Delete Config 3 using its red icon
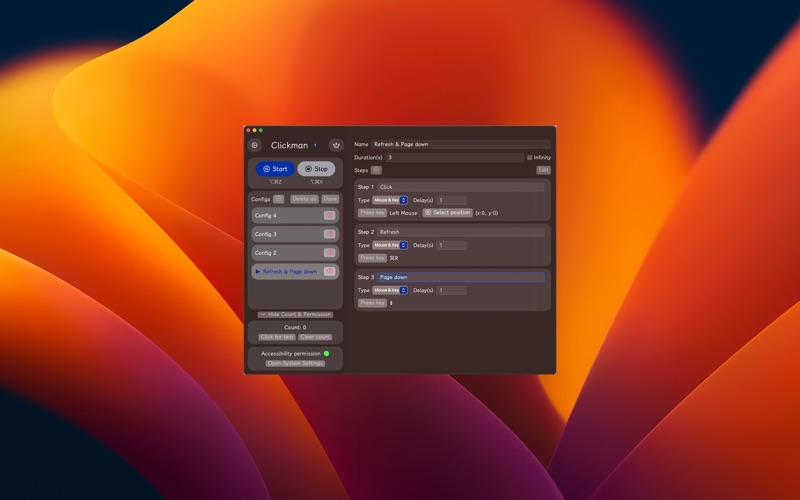This screenshot has height=500, width=800. 330,234
